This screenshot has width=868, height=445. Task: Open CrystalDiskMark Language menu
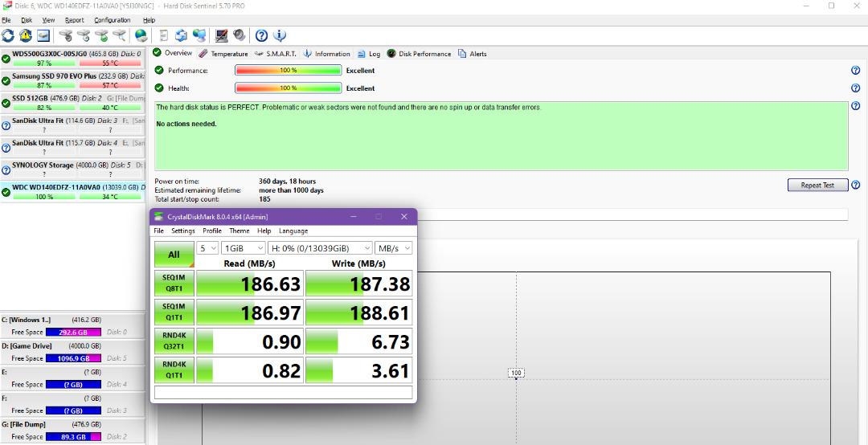pos(293,231)
